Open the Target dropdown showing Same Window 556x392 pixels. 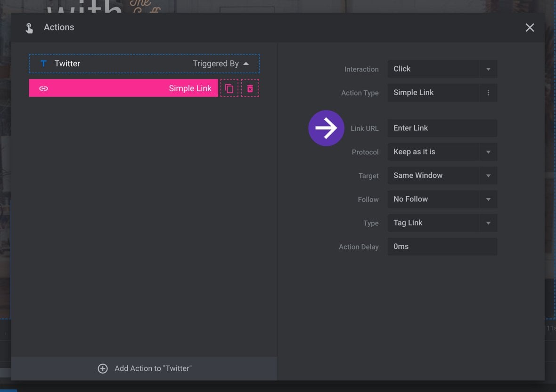442,176
